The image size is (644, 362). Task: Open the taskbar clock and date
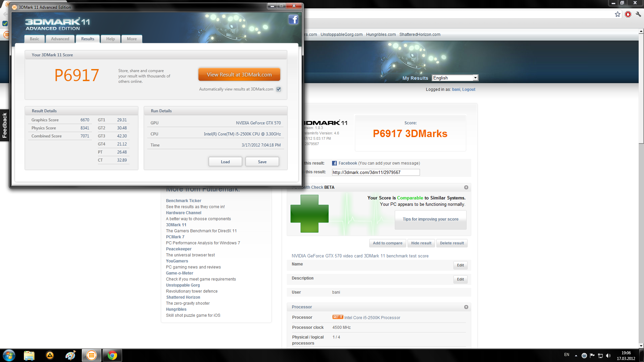[626, 356]
